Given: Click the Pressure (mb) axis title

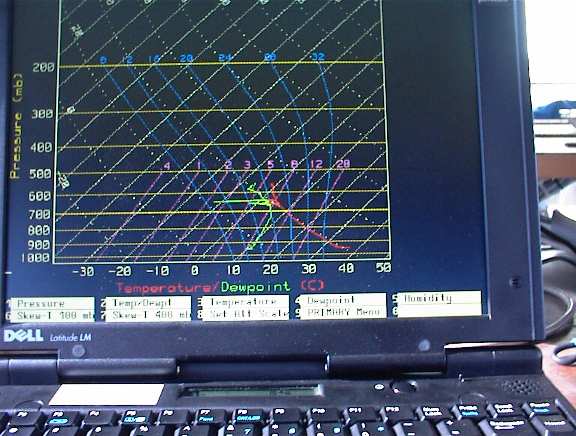Looking at the screenshot, I should click(x=16, y=126).
